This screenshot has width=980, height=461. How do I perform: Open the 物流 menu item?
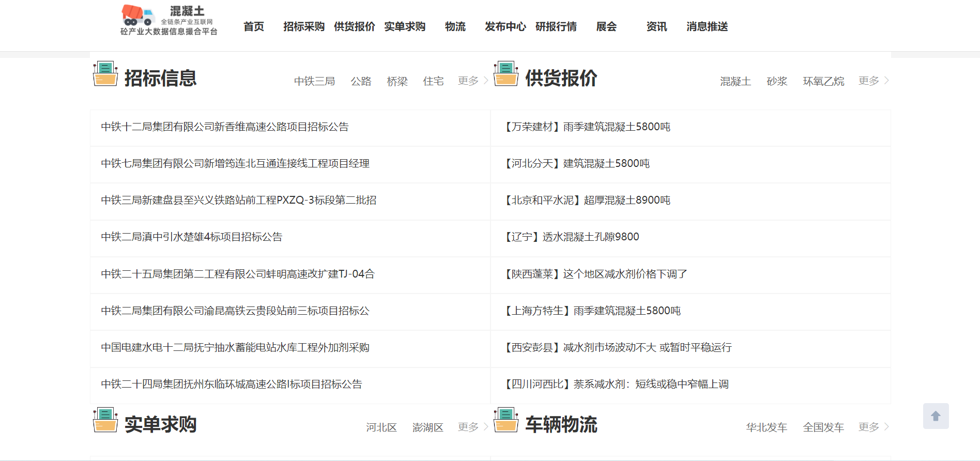(x=455, y=26)
